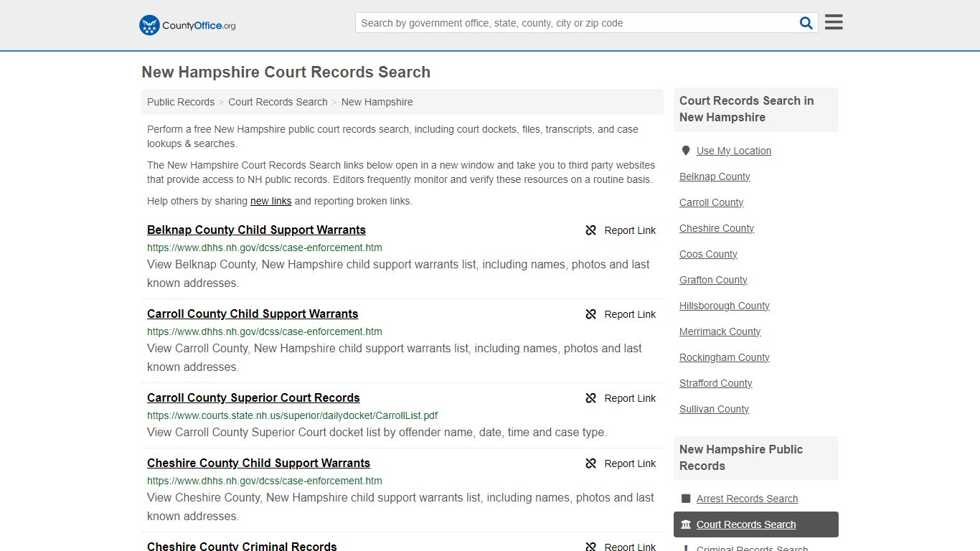Viewport: 980px width, 551px height.
Task: Click the CountyOffice.org logo
Action: [187, 25]
